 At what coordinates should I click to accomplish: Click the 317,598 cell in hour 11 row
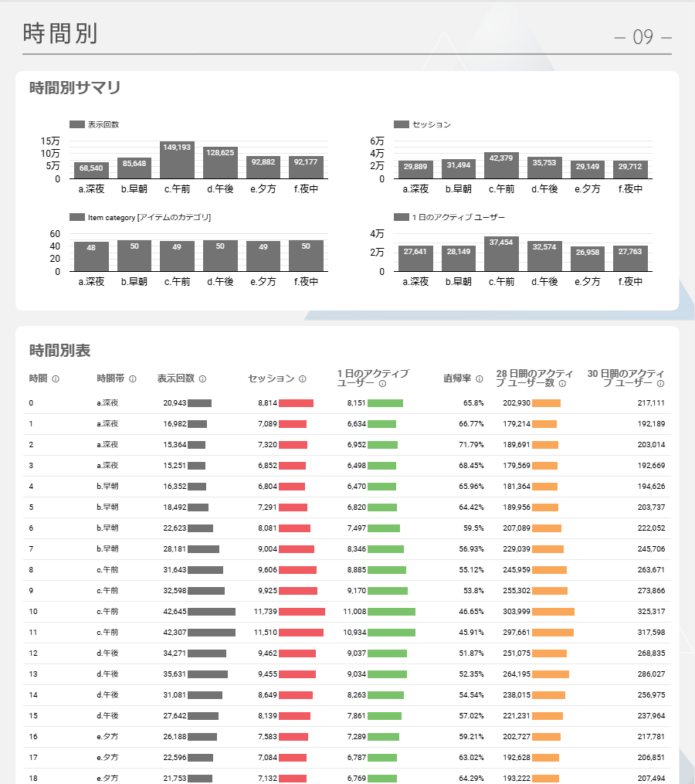651,633
